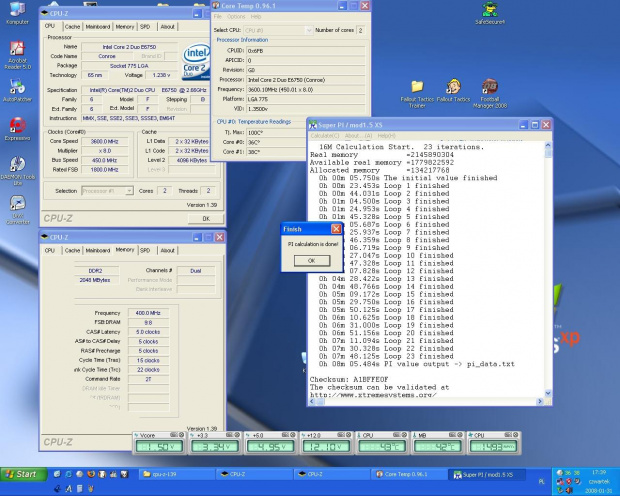Close the +3.3 voltage gadget via its round icon
The image size is (620, 496).
(238, 435)
